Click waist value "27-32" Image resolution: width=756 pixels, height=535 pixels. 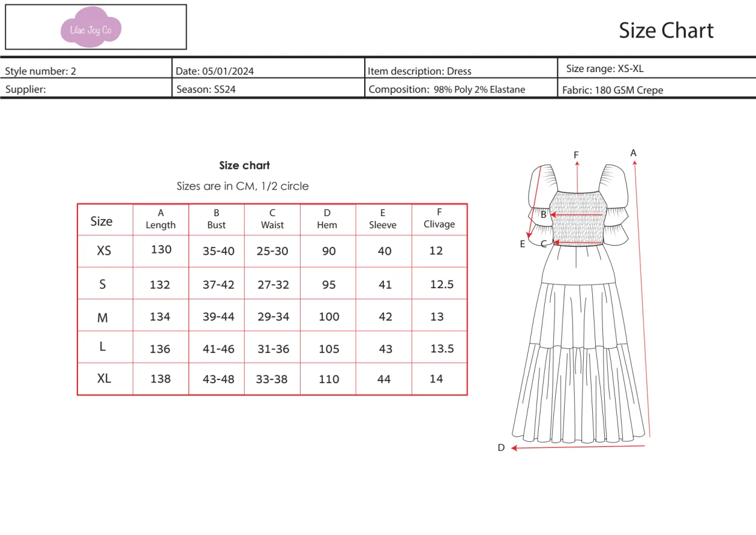tap(273, 285)
